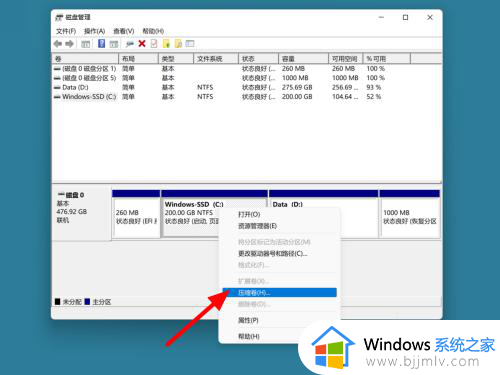Click the yellow folder with green arrow icon
Image resolution: width=500 pixels, height=375 pixels.
[x=166, y=44]
